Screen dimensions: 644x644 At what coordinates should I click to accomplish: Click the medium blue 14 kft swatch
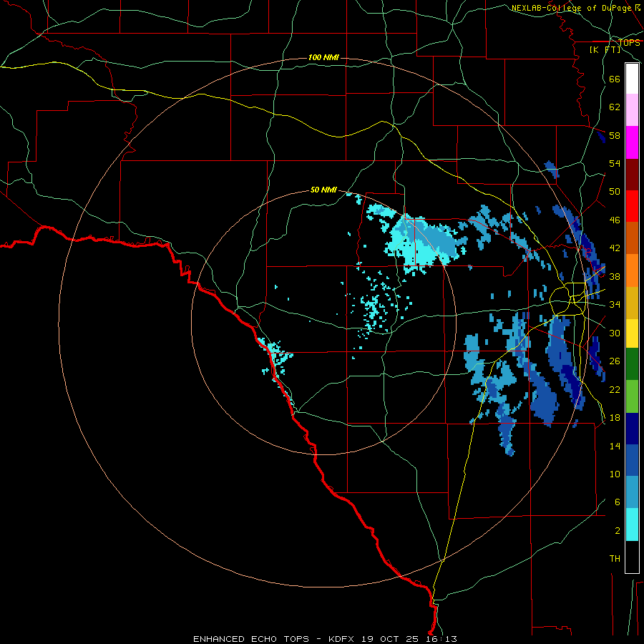[x=632, y=460]
